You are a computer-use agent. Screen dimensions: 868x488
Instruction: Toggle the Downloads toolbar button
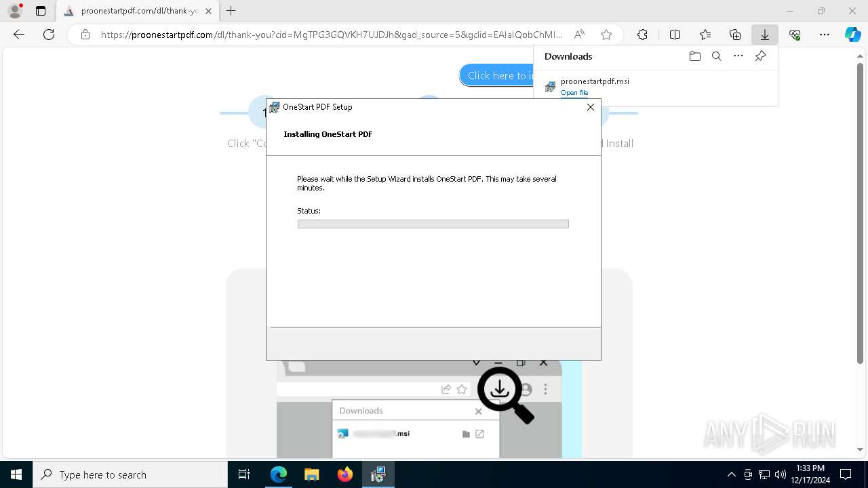765,35
